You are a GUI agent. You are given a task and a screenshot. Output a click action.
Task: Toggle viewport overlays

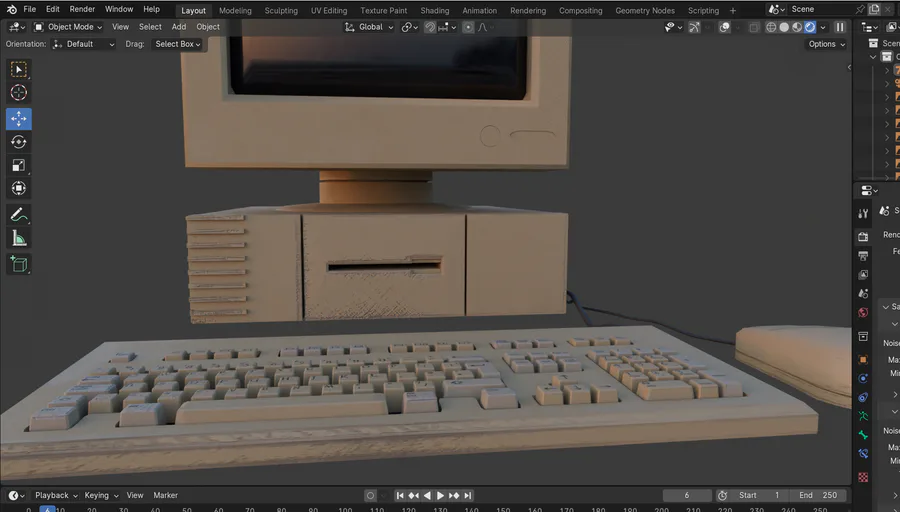[724, 27]
